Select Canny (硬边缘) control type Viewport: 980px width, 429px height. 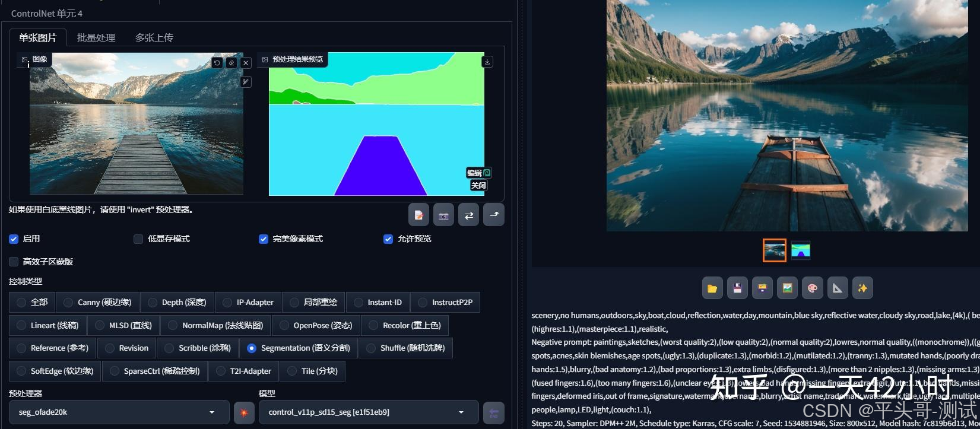(x=97, y=302)
